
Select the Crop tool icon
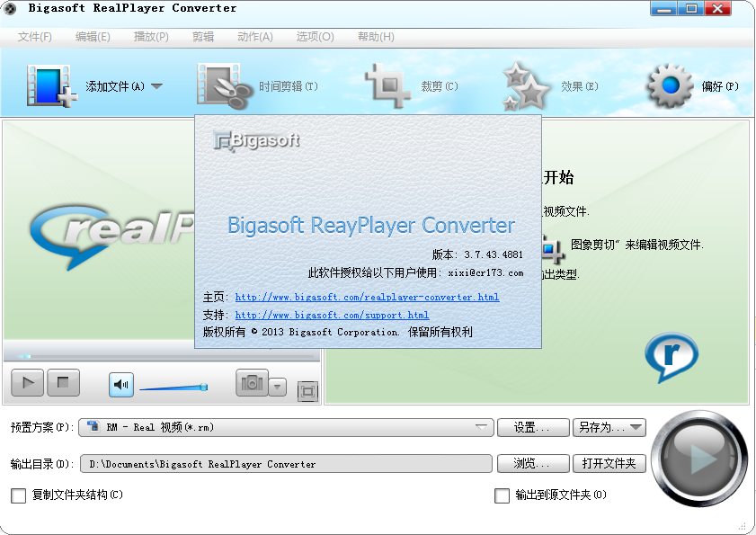(x=387, y=86)
